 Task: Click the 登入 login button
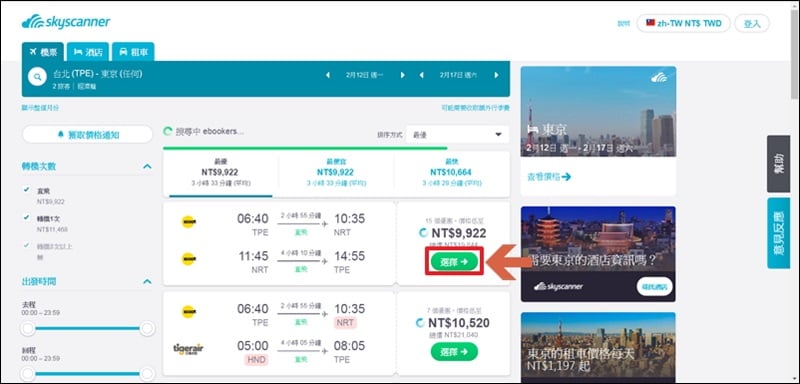(x=752, y=23)
